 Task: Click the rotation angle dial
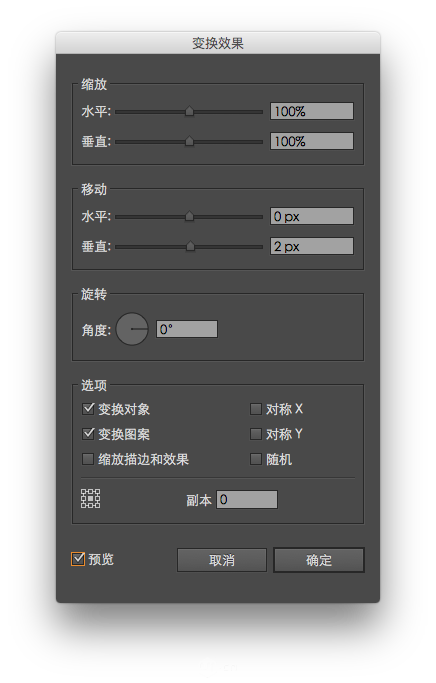132,329
